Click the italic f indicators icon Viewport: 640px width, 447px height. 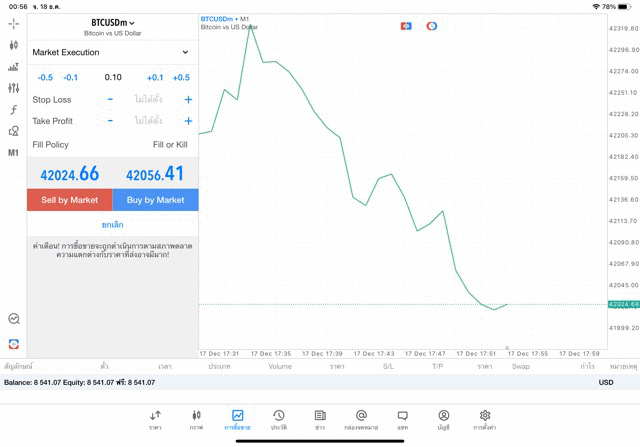14,109
